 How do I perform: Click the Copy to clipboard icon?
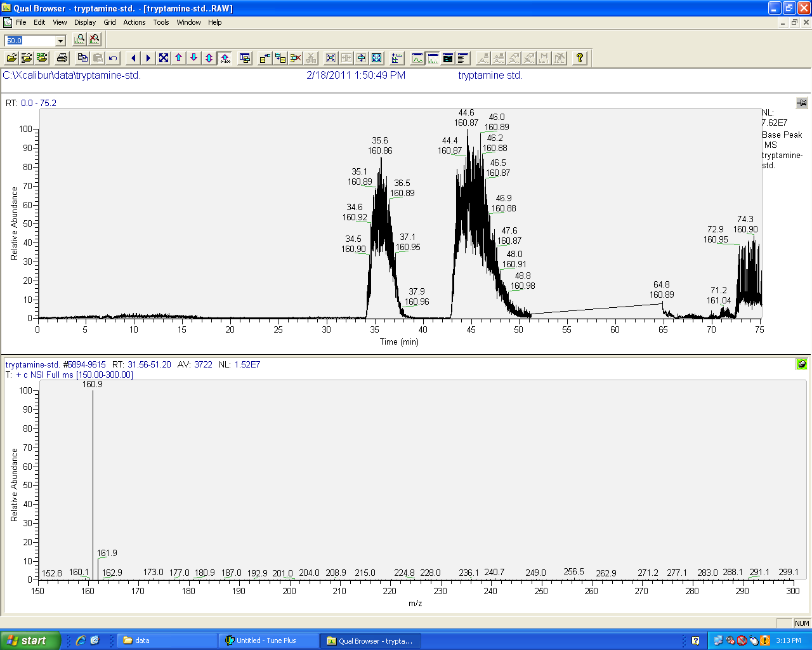82,58
